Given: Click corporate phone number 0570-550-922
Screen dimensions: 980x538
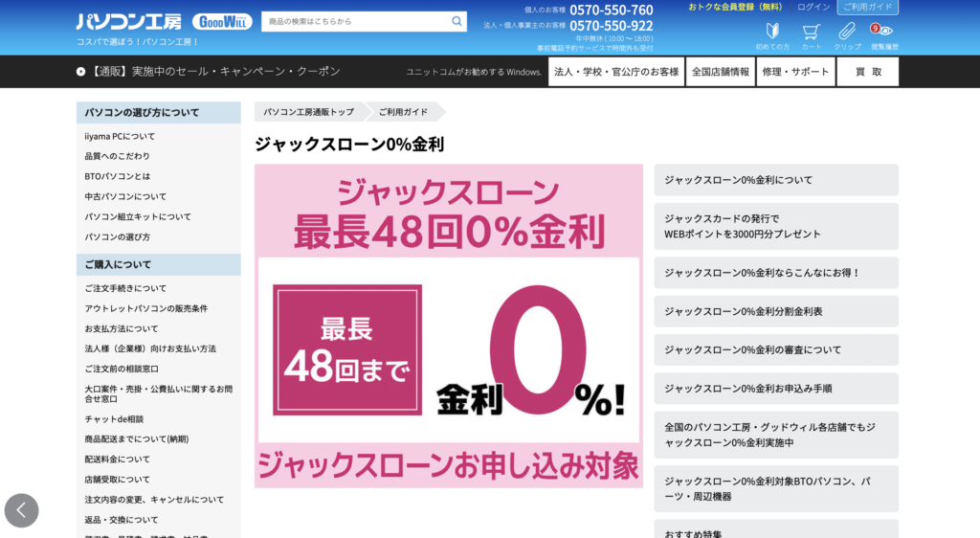Looking at the screenshot, I should coord(612,26).
